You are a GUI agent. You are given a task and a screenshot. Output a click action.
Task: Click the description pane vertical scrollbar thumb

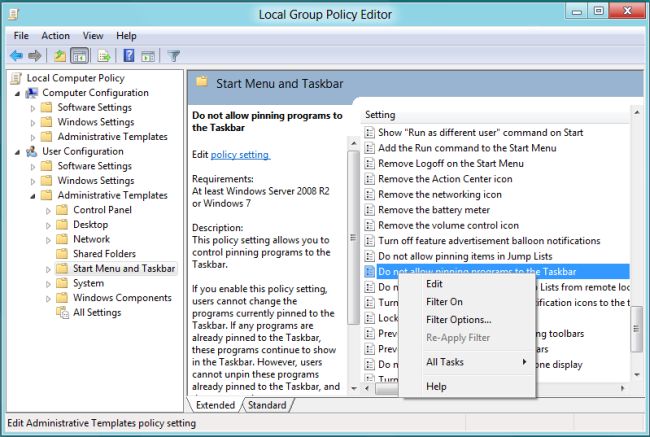pyautogui.click(x=353, y=238)
